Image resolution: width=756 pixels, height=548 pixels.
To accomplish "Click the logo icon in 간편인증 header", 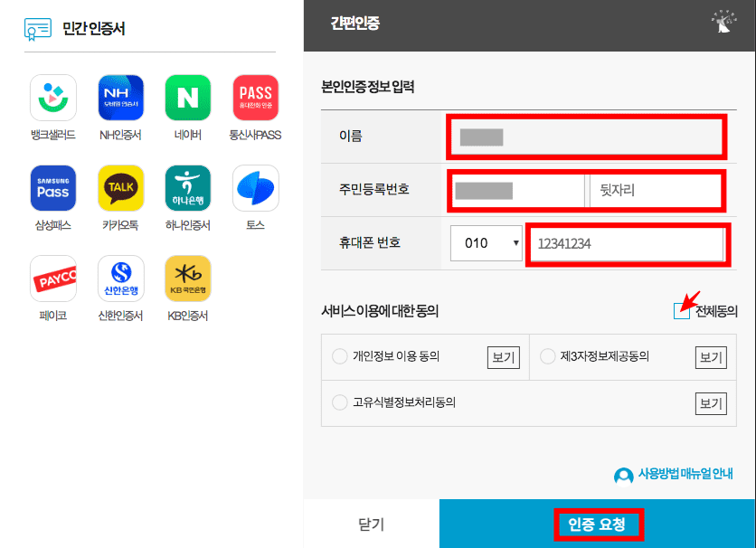I will coord(723,22).
